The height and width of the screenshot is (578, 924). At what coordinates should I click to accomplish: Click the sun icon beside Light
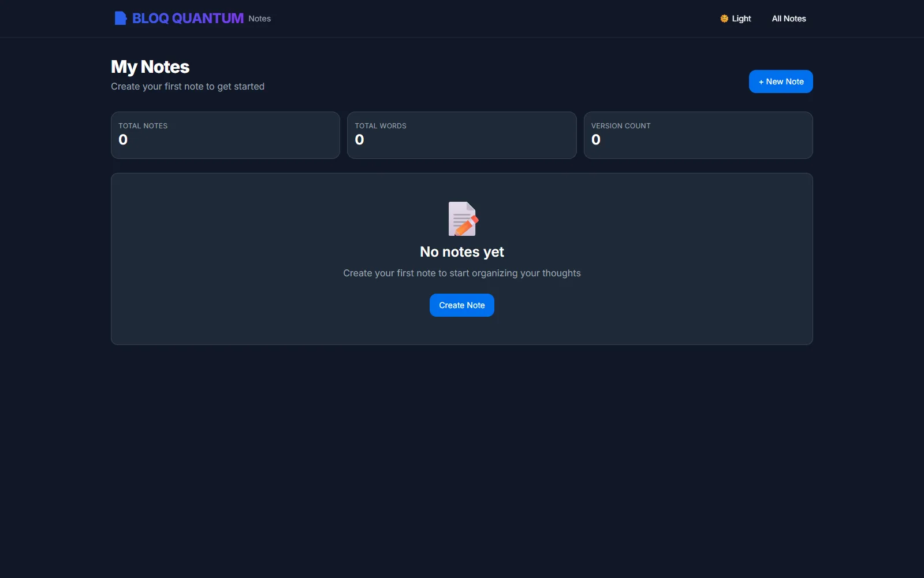pos(724,18)
